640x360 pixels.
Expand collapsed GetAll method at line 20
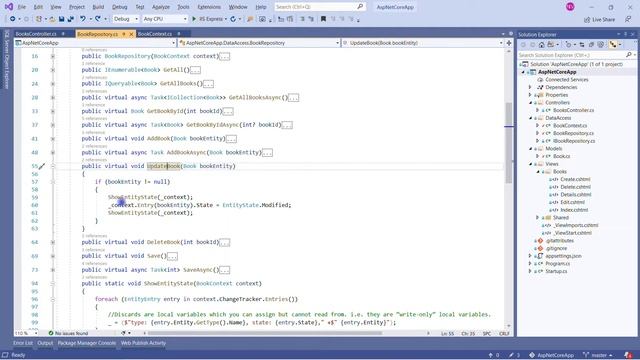(x=53, y=70)
